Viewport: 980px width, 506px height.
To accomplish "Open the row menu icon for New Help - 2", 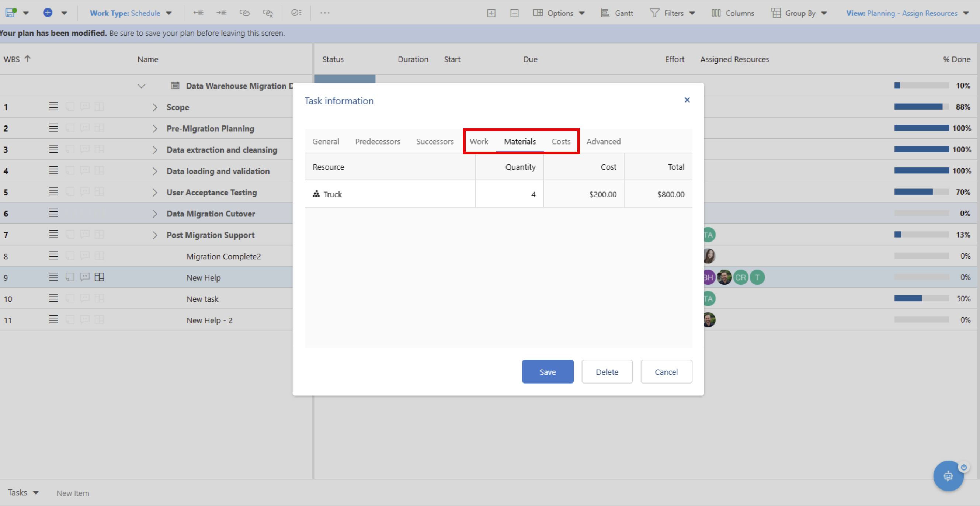I will [53, 320].
